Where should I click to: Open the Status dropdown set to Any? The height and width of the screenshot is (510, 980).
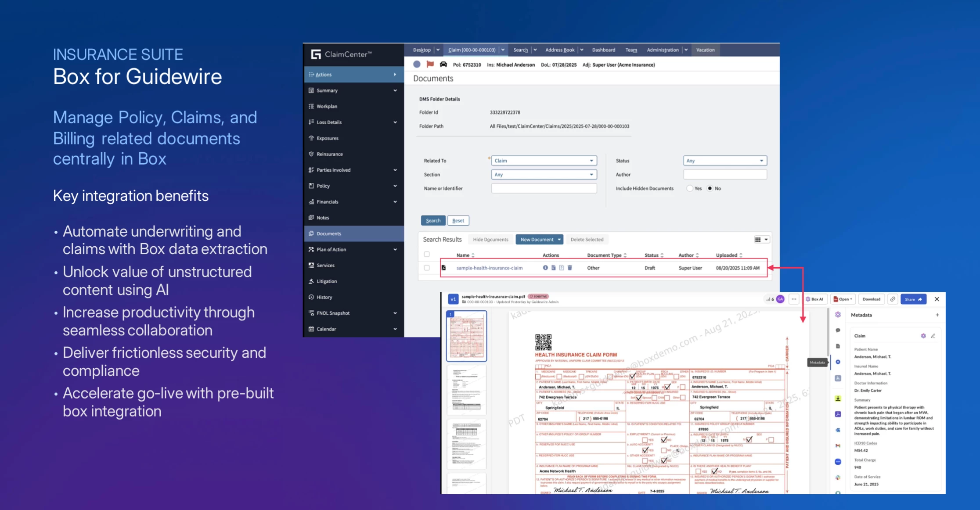tap(725, 161)
